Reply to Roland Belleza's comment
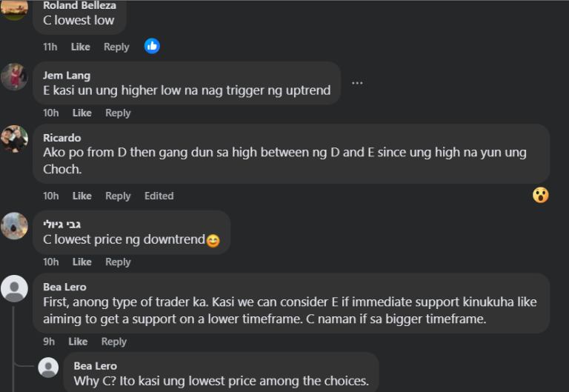Image resolution: width=569 pixels, height=392 pixels. [x=116, y=47]
